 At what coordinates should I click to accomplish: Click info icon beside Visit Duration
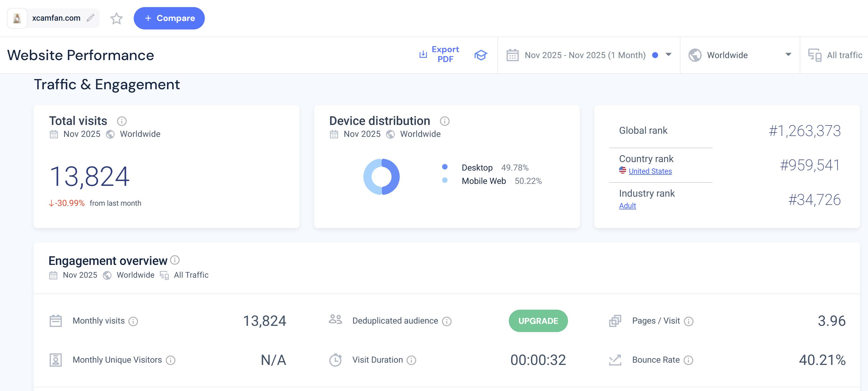tap(411, 360)
